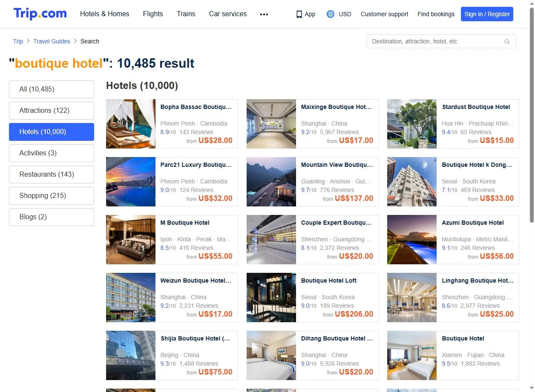Select the Blogs (2) filter tab
535x392 pixels.
pos(52,217)
